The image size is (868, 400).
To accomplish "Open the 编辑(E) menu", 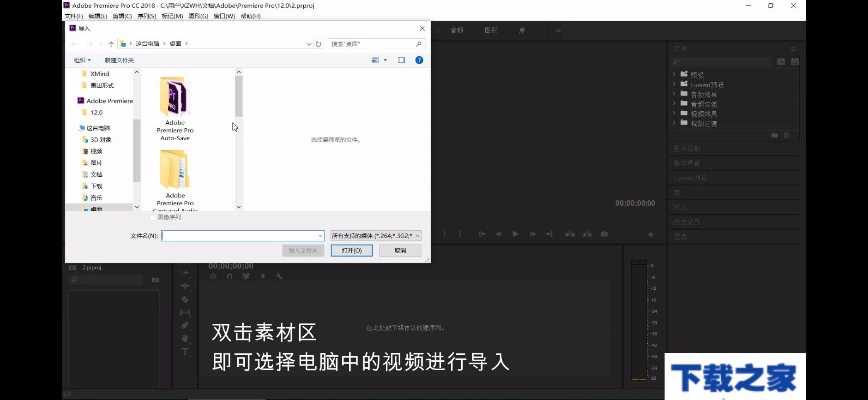I will pos(98,16).
